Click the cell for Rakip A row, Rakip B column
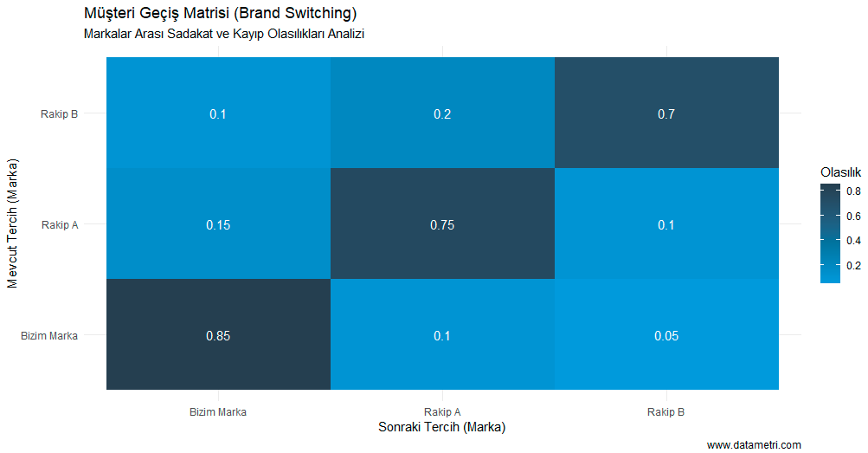 (x=665, y=224)
